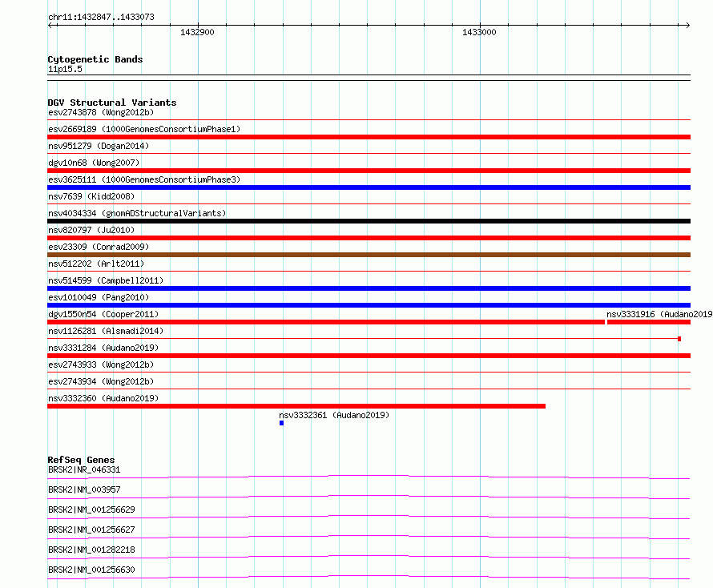This screenshot has width=713, height=588.
Task: Click the blue nsv514599 Campbell2011 bar
Action: tap(369, 288)
